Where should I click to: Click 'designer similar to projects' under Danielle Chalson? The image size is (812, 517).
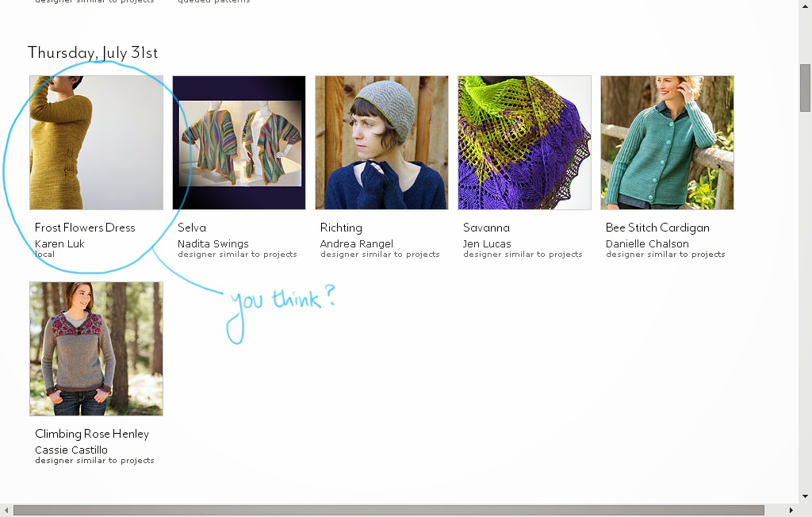click(665, 255)
